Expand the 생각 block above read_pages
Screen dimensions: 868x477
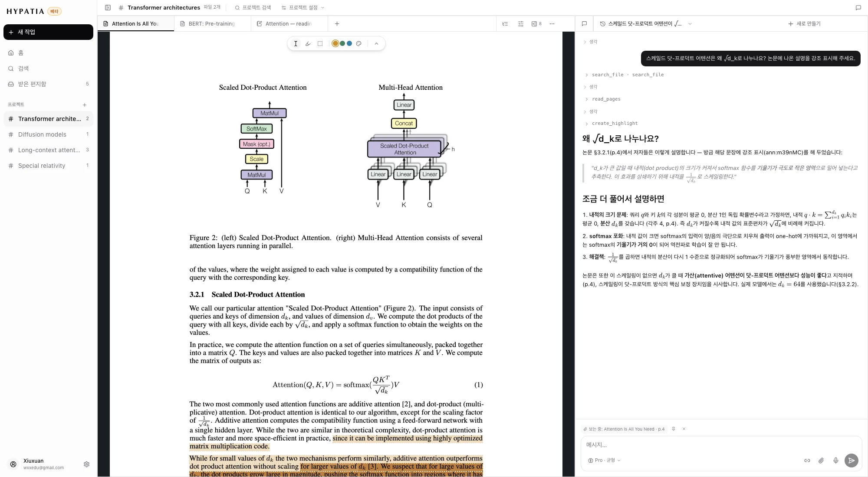pyautogui.click(x=591, y=87)
